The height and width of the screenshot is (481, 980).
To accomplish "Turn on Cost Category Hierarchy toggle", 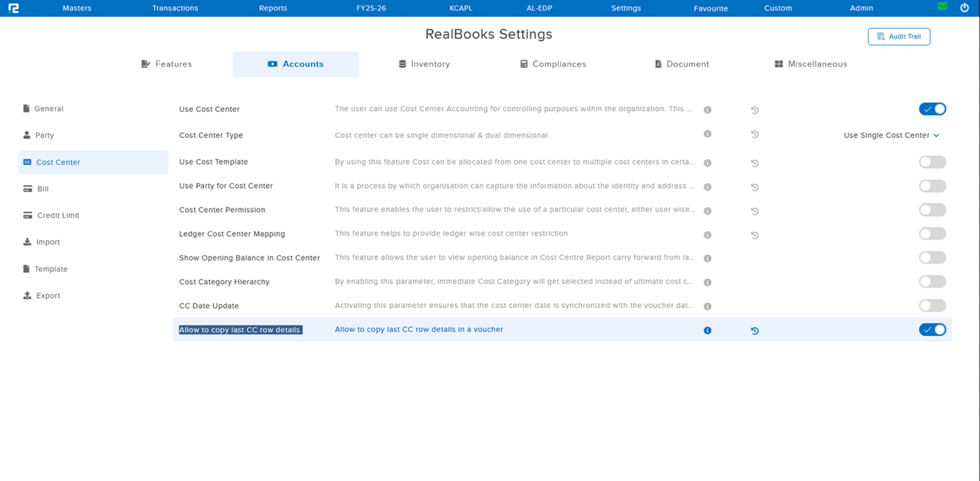I will [932, 282].
